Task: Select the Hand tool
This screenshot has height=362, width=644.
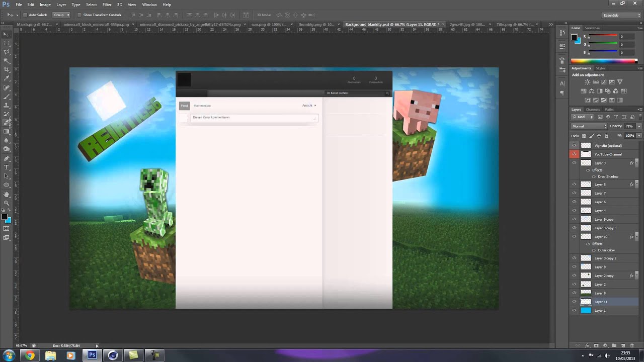Action: click(x=7, y=194)
